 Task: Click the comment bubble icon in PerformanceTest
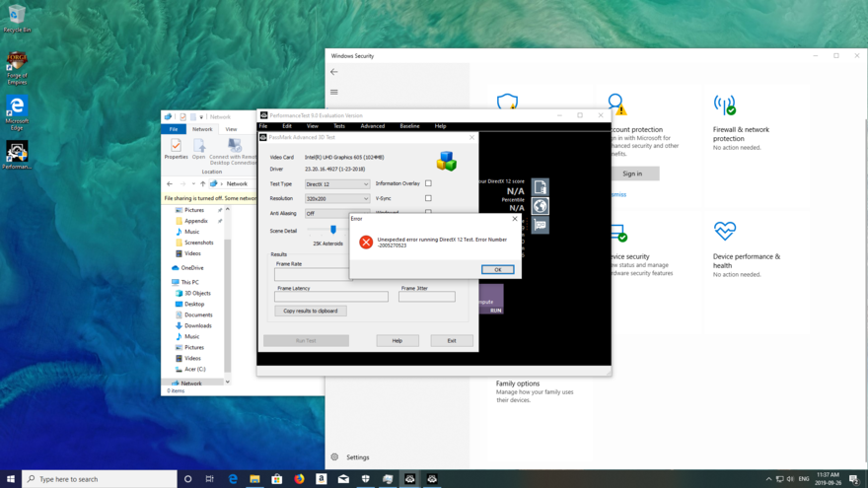[x=541, y=225]
